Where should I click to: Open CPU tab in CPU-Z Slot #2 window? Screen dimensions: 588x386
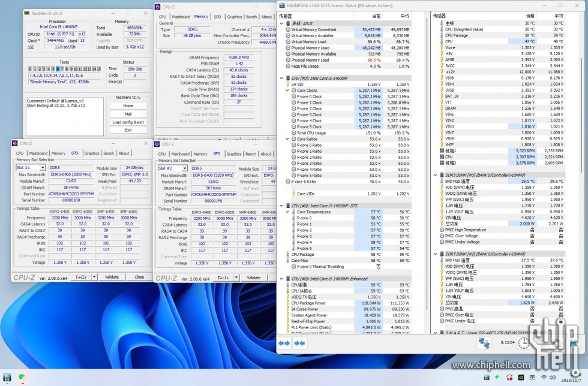pyautogui.click(x=161, y=154)
